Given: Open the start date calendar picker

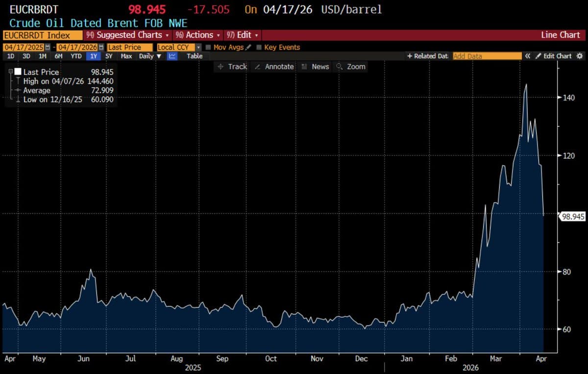Looking at the screenshot, I should click(x=48, y=48).
